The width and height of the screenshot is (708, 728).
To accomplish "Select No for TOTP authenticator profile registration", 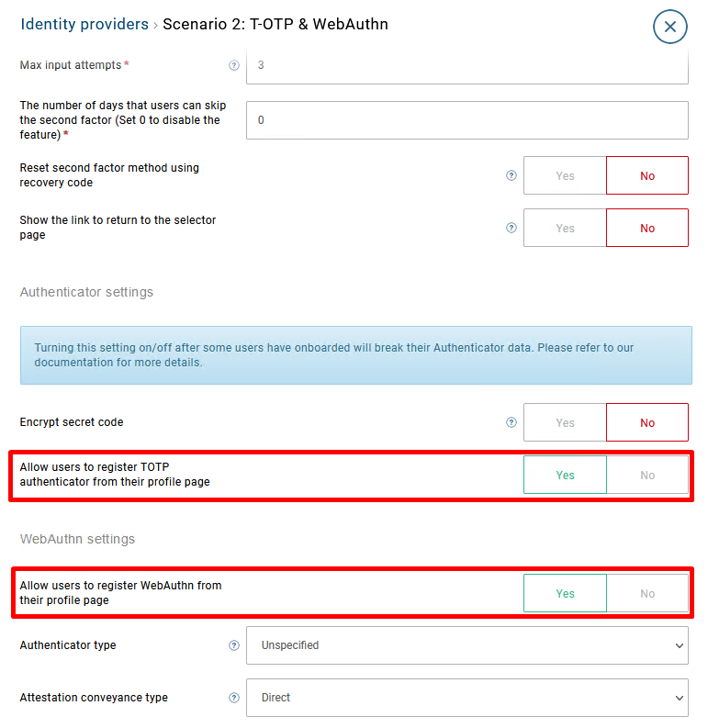I will click(647, 475).
